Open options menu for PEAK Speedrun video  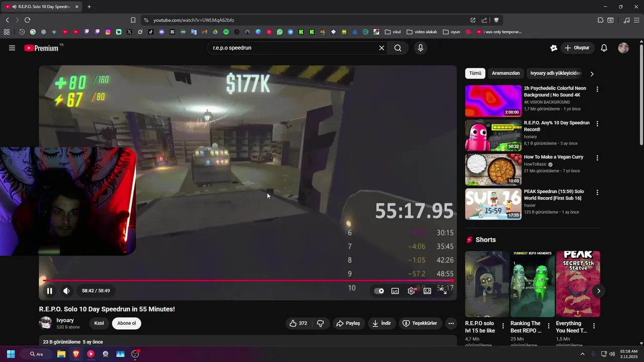[x=597, y=193]
